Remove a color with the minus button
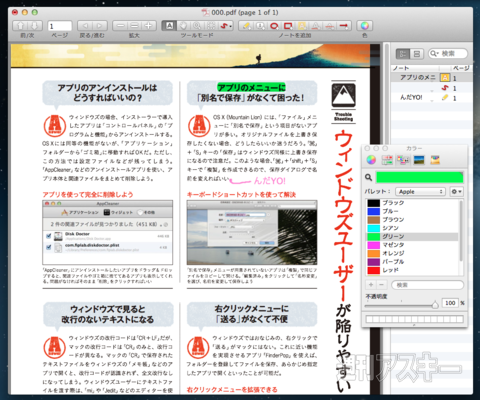480x400 pixels. point(382,285)
